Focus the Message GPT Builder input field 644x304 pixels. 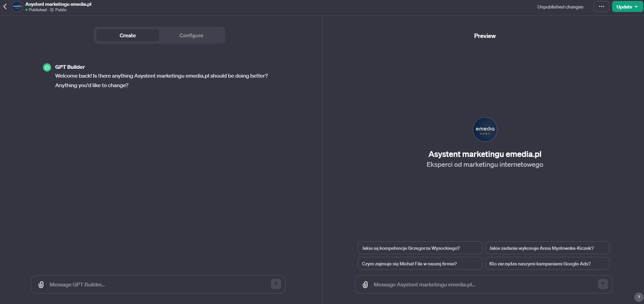[x=156, y=285]
